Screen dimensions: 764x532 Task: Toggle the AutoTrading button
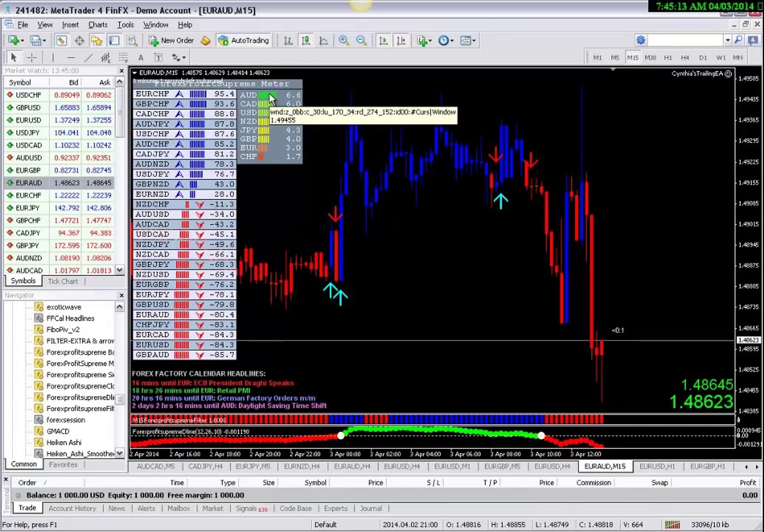[244, 40]
